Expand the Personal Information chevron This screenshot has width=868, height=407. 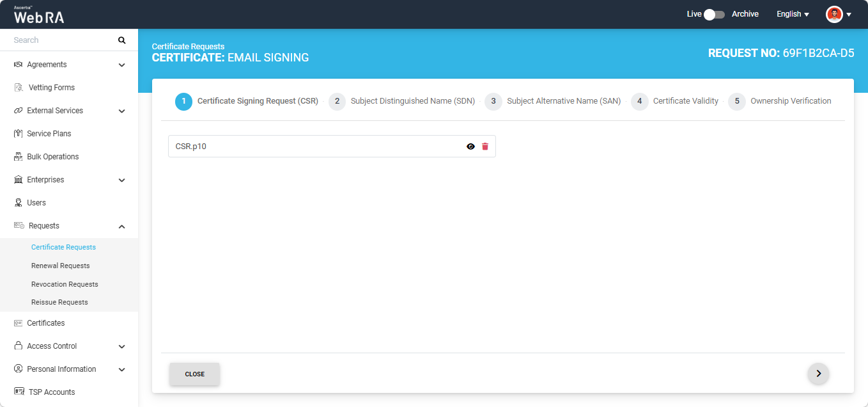[x=122, y=370]
